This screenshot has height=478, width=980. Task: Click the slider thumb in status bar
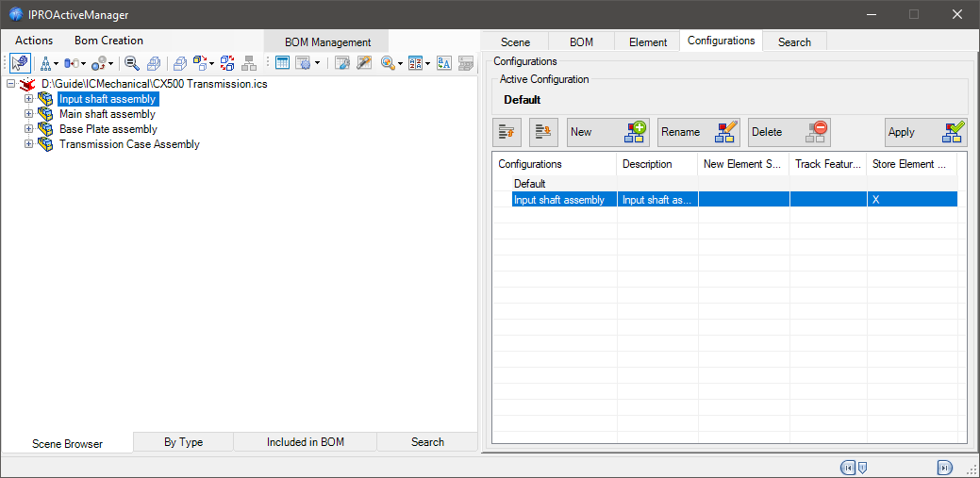coord(862,468)
